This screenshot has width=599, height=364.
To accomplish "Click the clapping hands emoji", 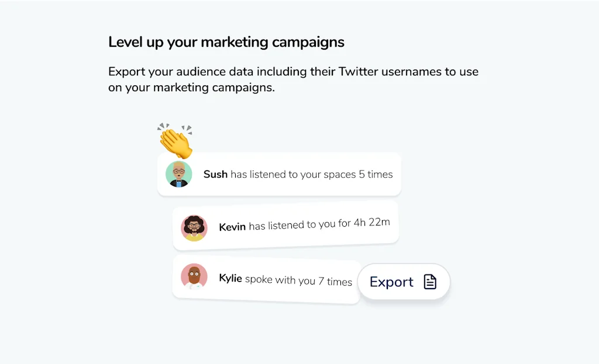I will [x=175, y=140].
